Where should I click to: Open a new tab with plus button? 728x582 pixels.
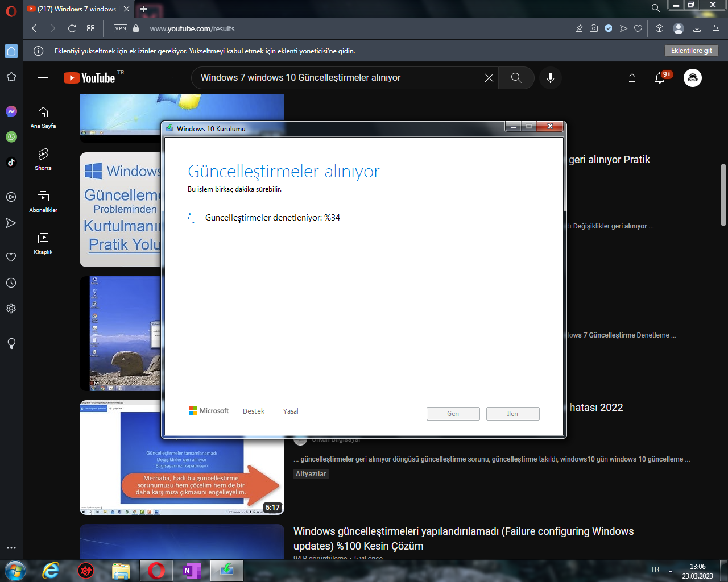click(x=144, y=9)
